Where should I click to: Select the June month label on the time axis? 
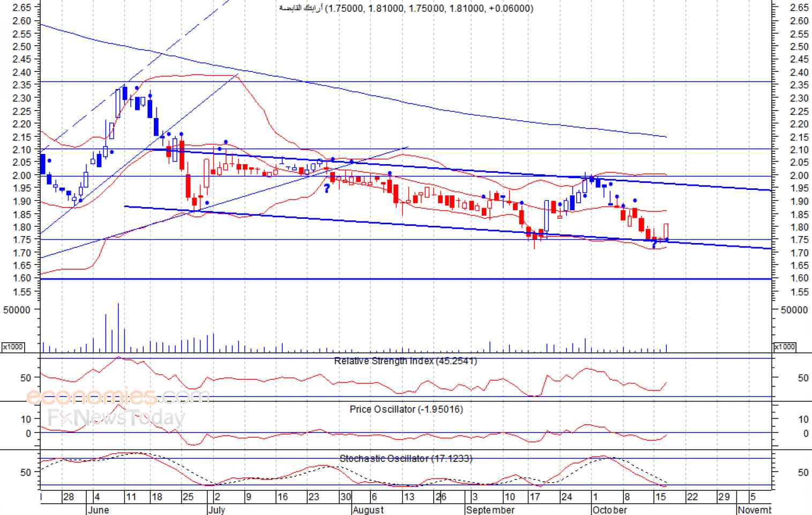pos(98,510)
